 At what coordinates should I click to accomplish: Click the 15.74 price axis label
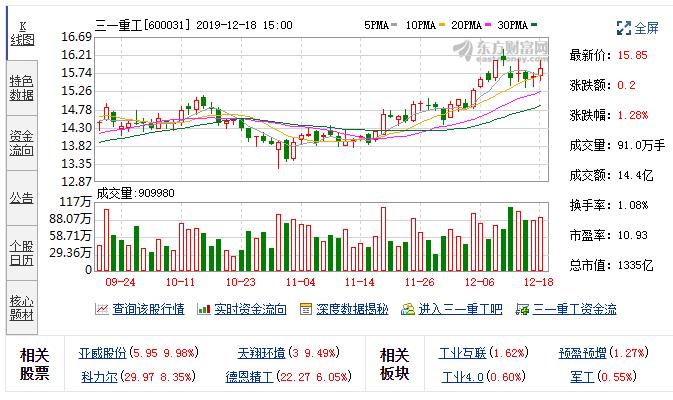77,73
